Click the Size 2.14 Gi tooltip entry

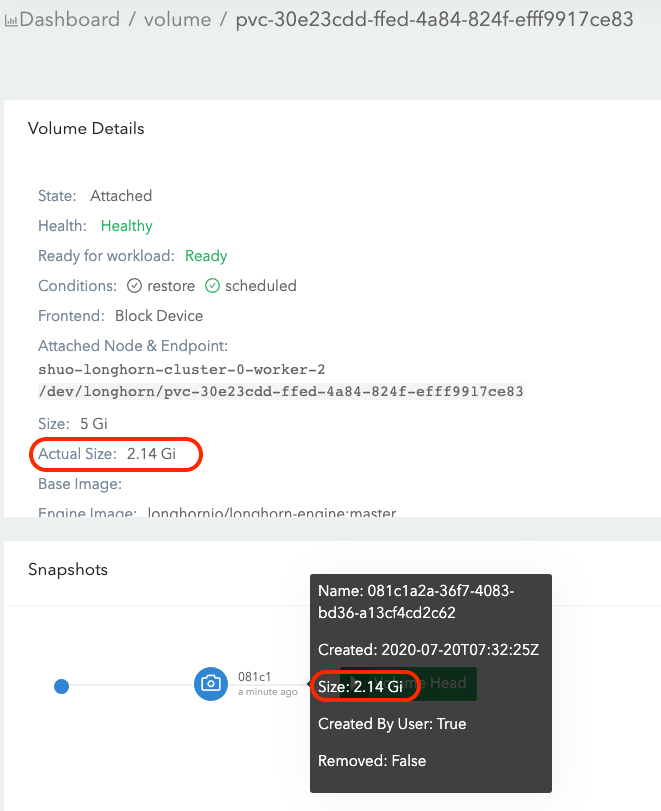coord(360,686)
